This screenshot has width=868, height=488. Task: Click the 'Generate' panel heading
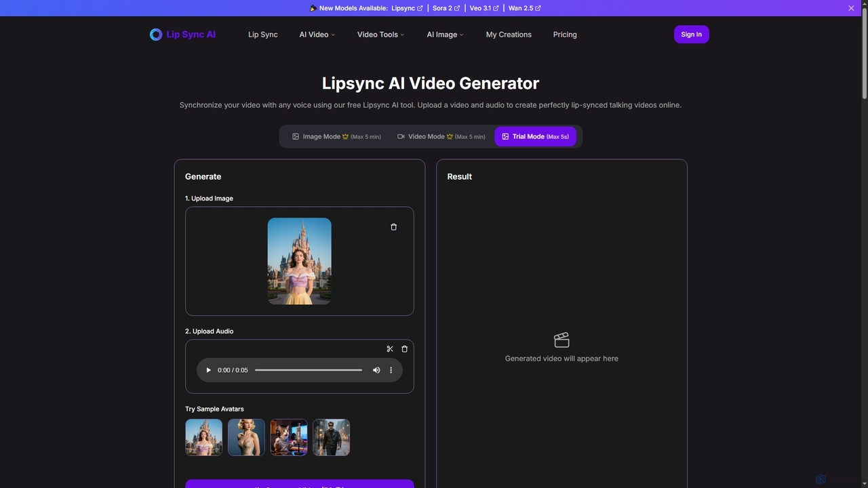203,176
